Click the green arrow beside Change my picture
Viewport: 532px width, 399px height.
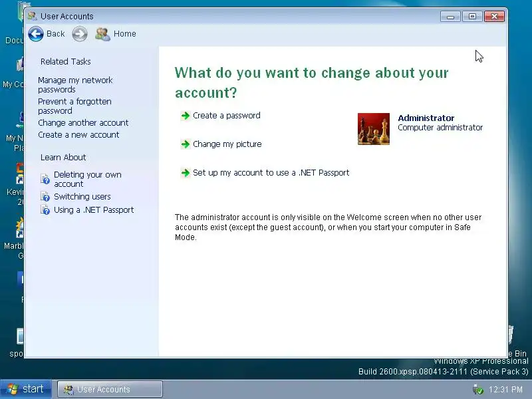pyautogui.click(x=186, y=144)
